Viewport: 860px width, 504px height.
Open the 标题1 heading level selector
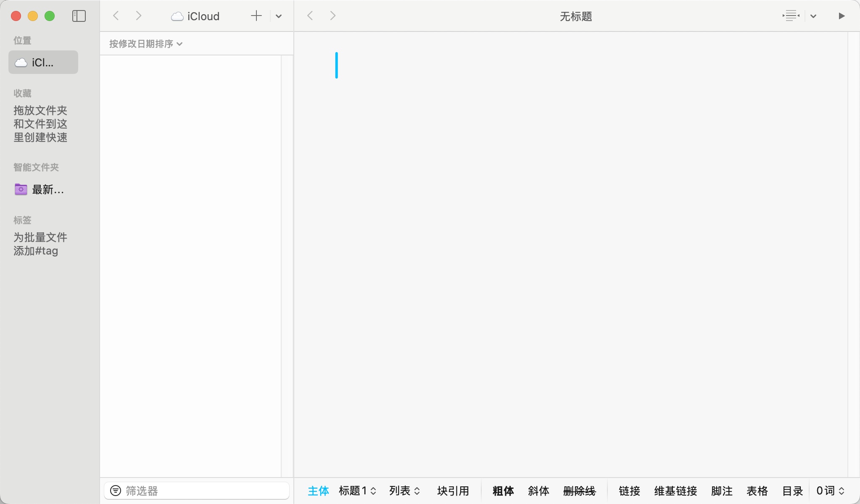(357, 491)
